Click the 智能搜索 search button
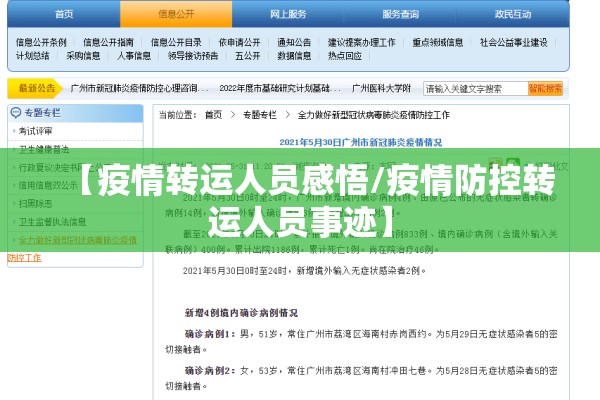 point(545,89)
